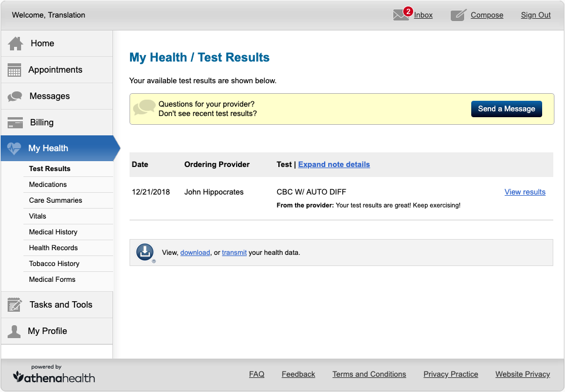Click the provider note about exercising

coord(368,205)
